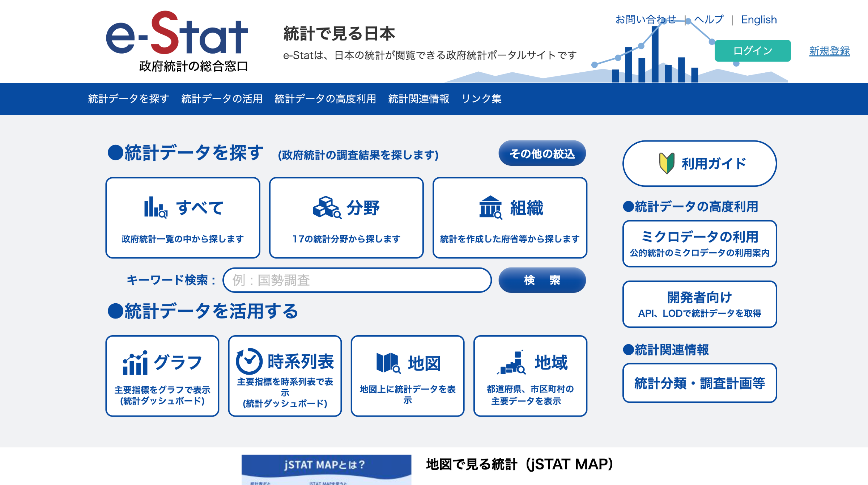
Task: Open ミクロデータの利用 card
Action: point(699,244)
